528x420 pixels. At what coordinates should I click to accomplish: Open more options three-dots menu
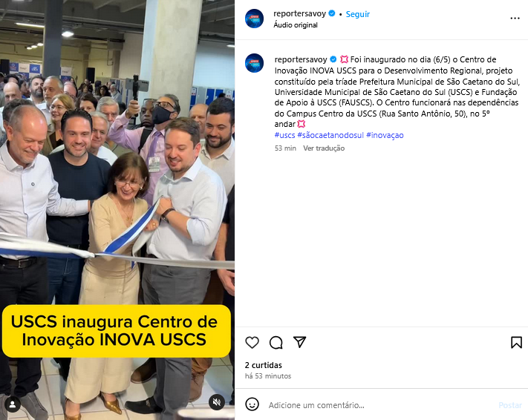pos(515,18)
